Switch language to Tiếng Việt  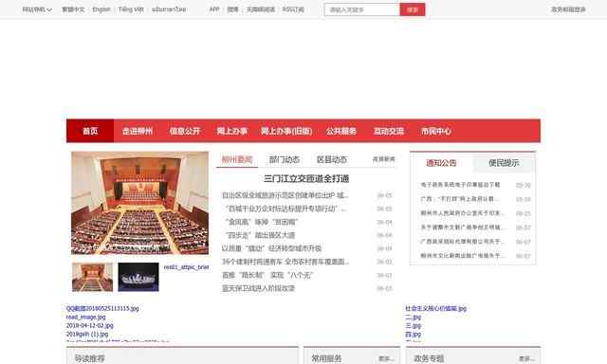[131, 9]
